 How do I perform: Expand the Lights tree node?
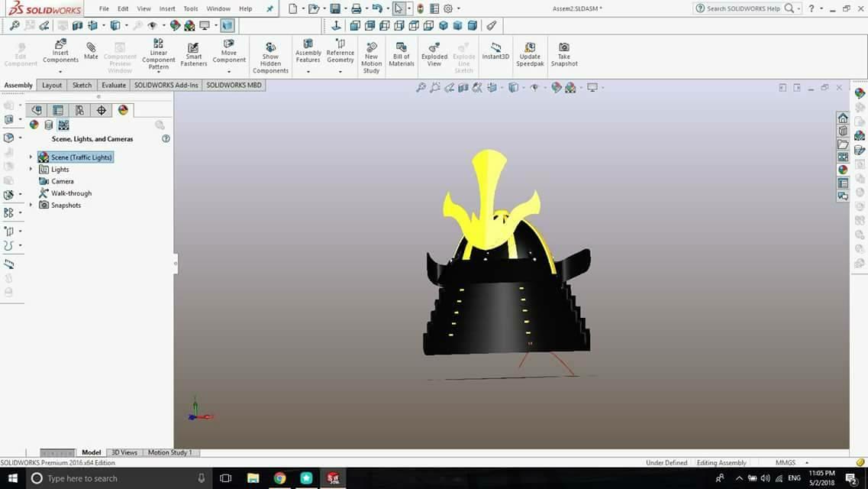click(31, 169)
